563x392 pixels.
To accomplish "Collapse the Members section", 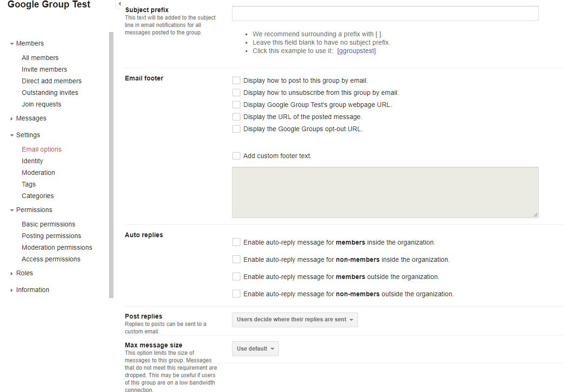I will point(12,44).
